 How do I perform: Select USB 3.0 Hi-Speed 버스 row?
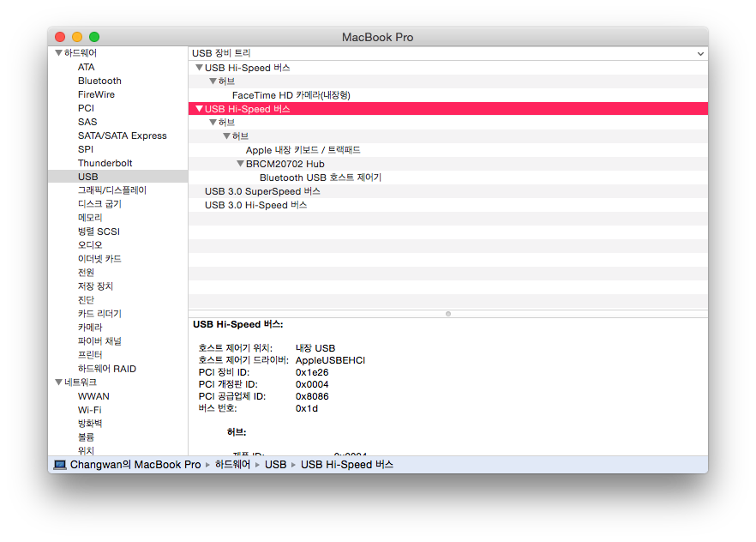click(255, 205)
